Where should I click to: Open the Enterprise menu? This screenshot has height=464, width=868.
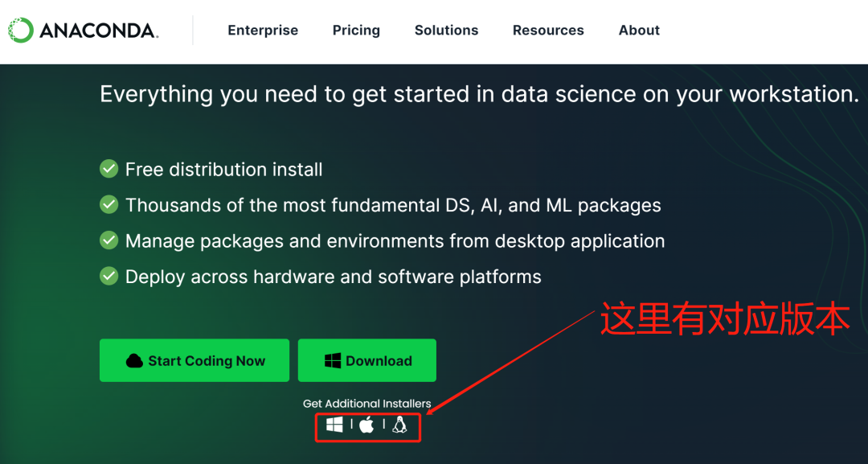263,31
